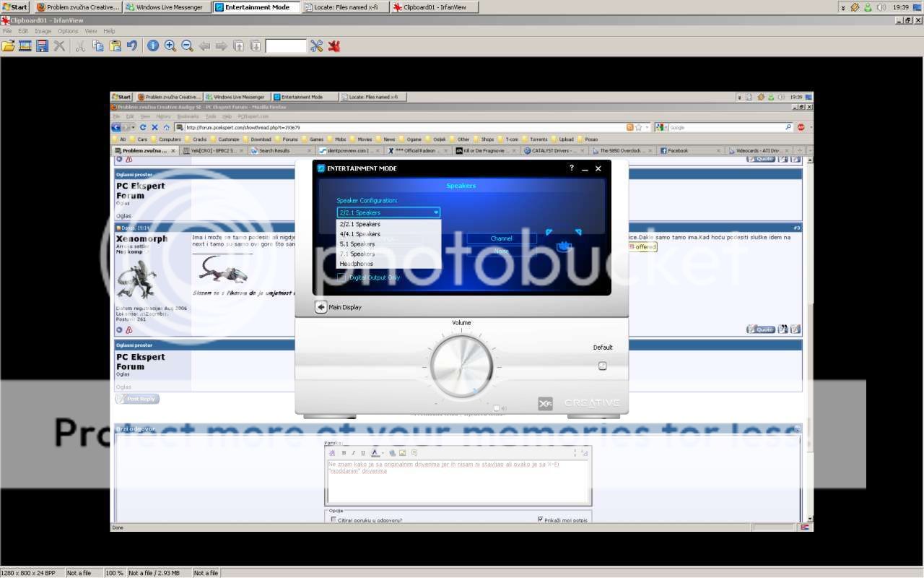Click the X-Fi logo in the Creative panel
This screenshot has height=578, width=924.
click(x=545, y=404)
